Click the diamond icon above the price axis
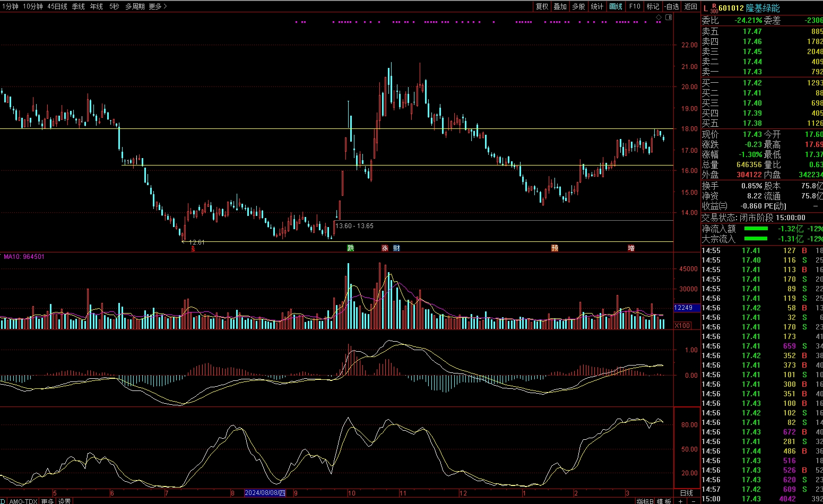This screenshot has height=504, width=823. click(x=659, y=18)
